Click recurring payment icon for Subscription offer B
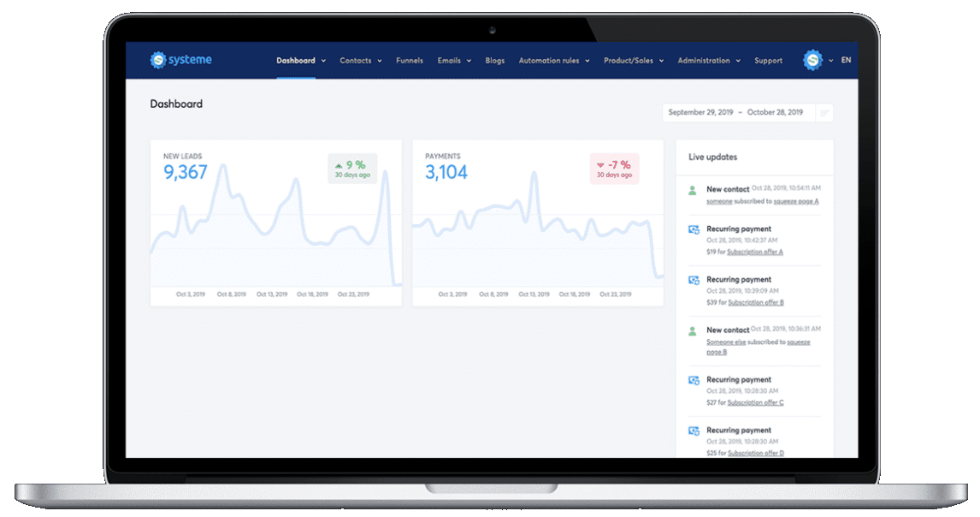The image size is (980, 517). point(694,281)
